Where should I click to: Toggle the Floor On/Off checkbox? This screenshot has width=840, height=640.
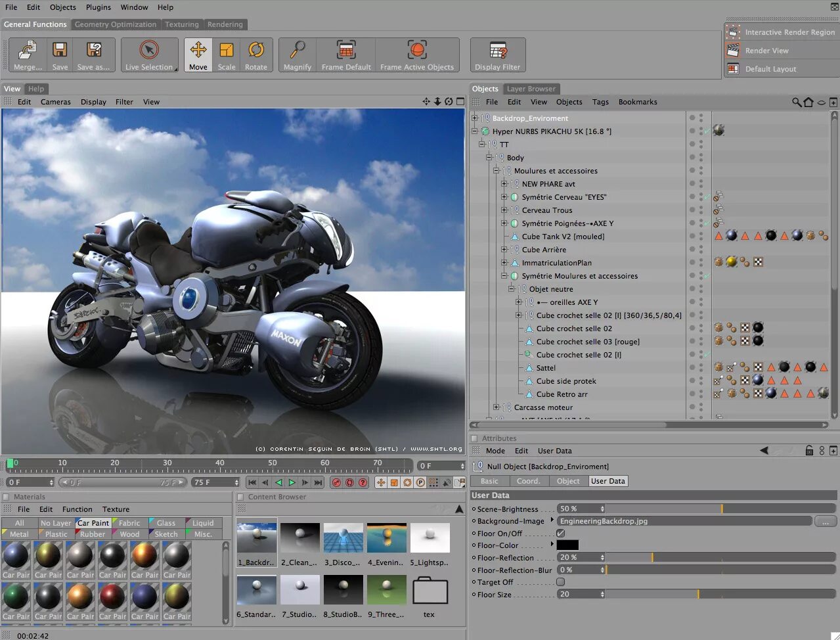pos(561,534)
